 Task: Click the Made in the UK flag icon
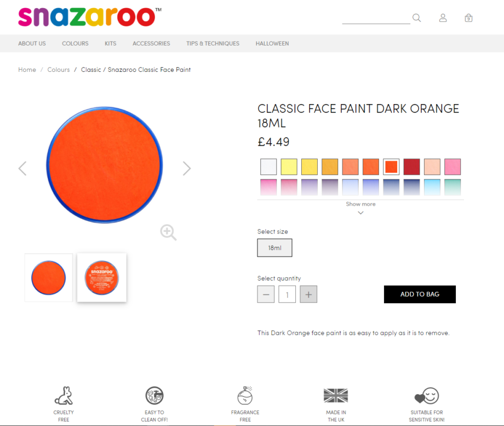[336, 396]
